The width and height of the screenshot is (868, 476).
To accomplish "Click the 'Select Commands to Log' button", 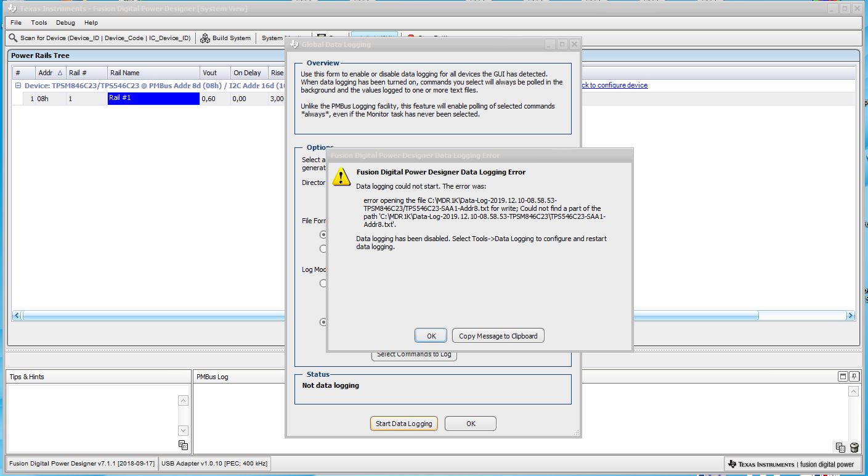I will pyautogui.click(x=415, y=355).
